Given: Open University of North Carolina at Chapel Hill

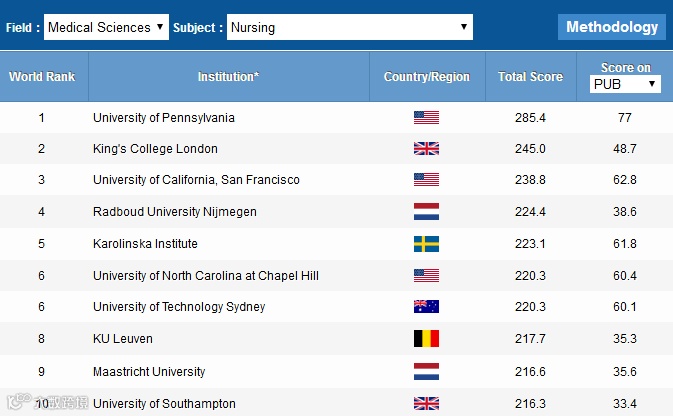Looking at the screenshot, I should tap(205, 276).
